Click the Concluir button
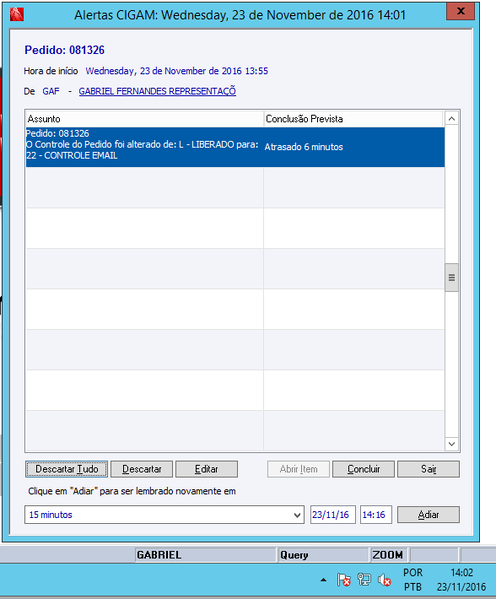This screenshot has height=599, width=496. tap(363, 469)
